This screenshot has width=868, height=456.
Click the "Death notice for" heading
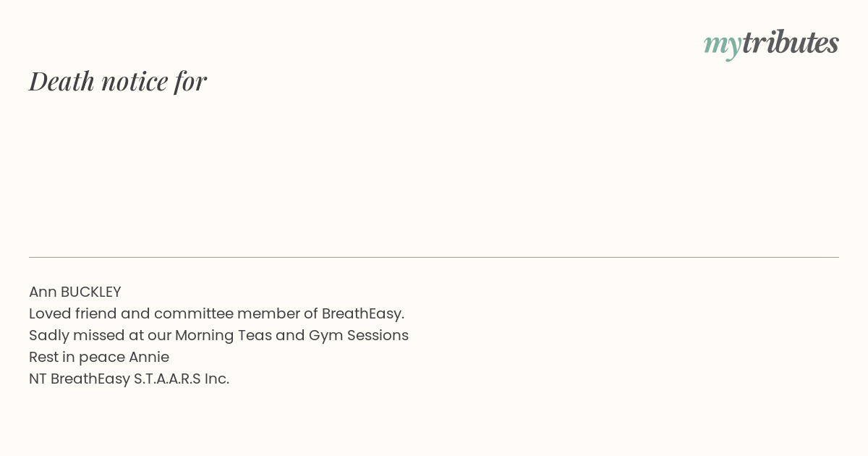click(118, 81)
